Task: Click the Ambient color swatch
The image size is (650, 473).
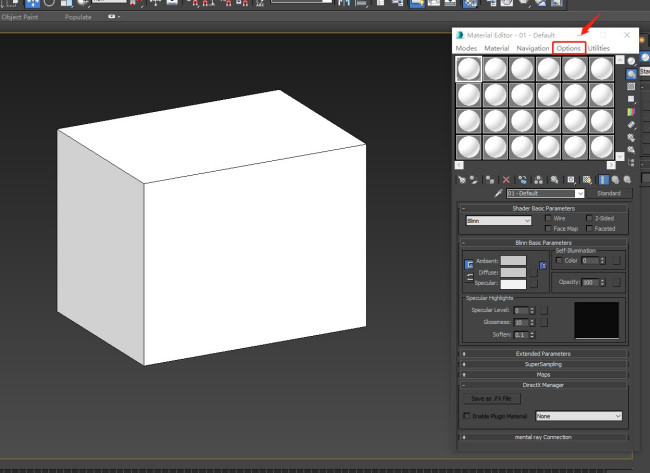Action: (513, 260)
